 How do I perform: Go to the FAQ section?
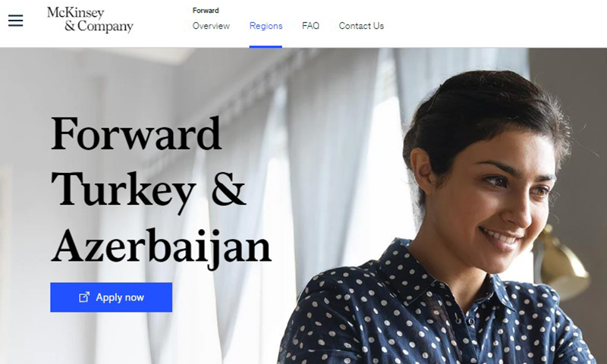[x=310, y=26]
